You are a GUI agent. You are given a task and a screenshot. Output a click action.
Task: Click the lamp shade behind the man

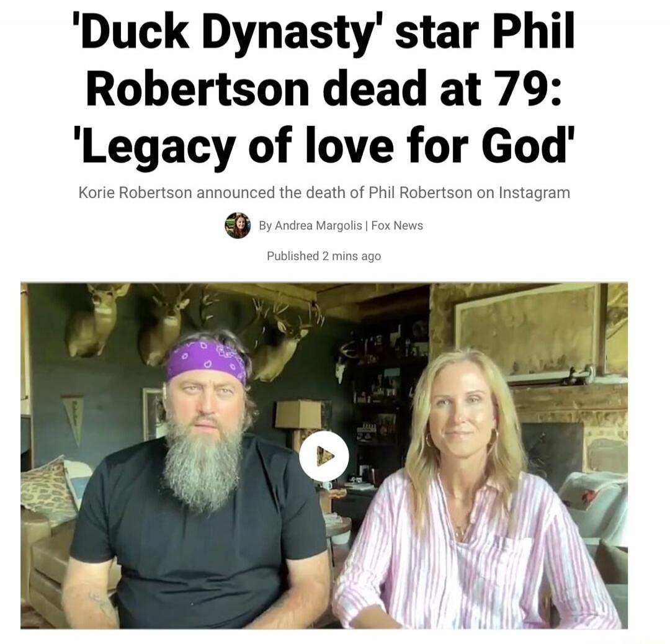(297, 414)
